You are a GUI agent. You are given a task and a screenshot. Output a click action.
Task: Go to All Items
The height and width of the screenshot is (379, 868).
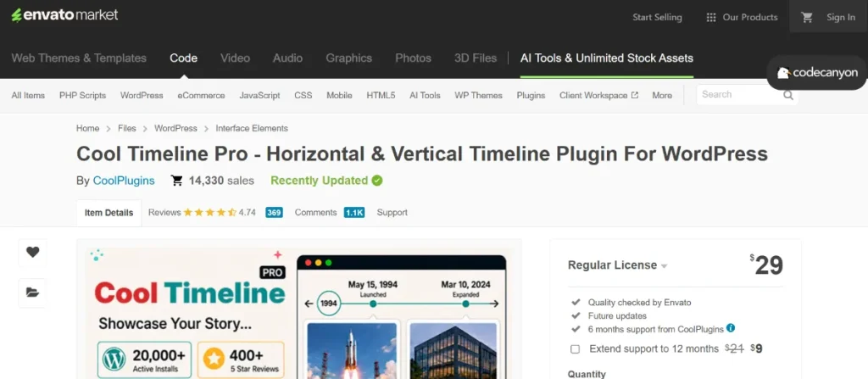click(x=28, y=95)
